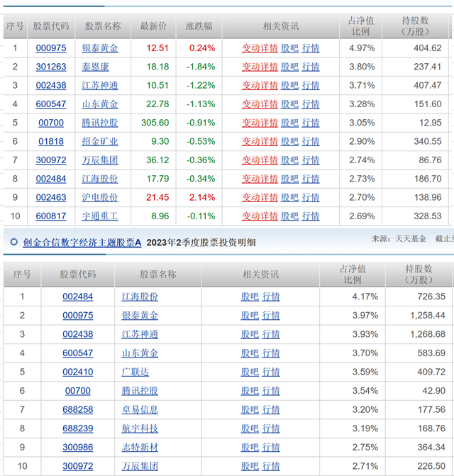The image size is (454, 476).
Task: Open 行情 for 航宇科技
Action: (271, 428)
